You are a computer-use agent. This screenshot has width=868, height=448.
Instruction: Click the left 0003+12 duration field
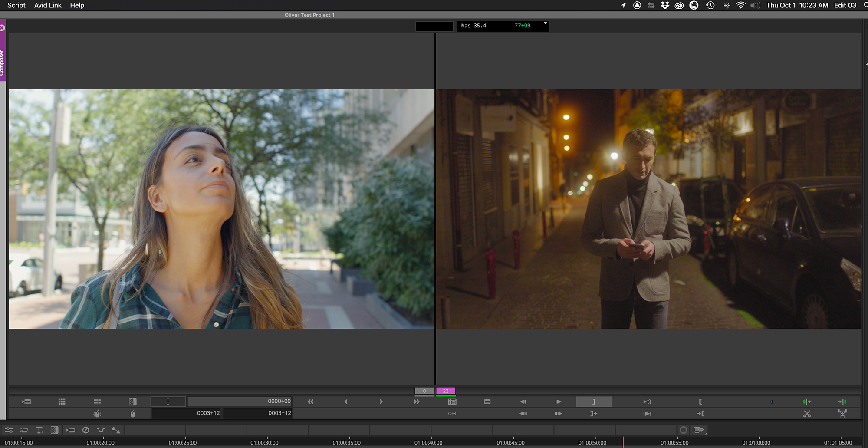pyautogui.click(x=187, y=413)
